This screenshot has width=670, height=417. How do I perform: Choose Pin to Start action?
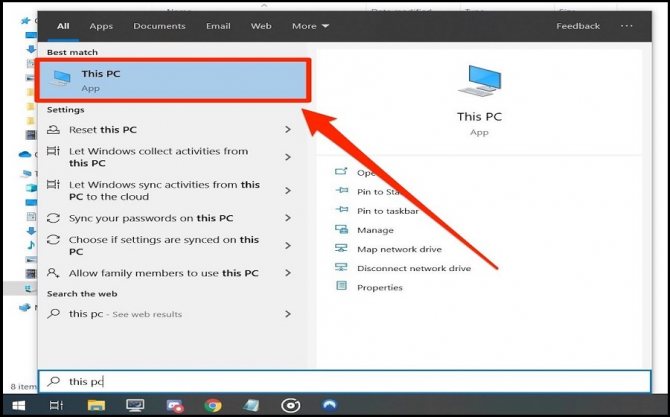[379, 192]
